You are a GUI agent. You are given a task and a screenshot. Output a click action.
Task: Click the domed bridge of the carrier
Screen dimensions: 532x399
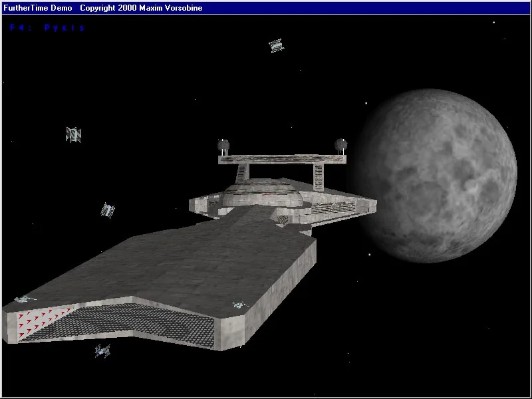(263, 195)
